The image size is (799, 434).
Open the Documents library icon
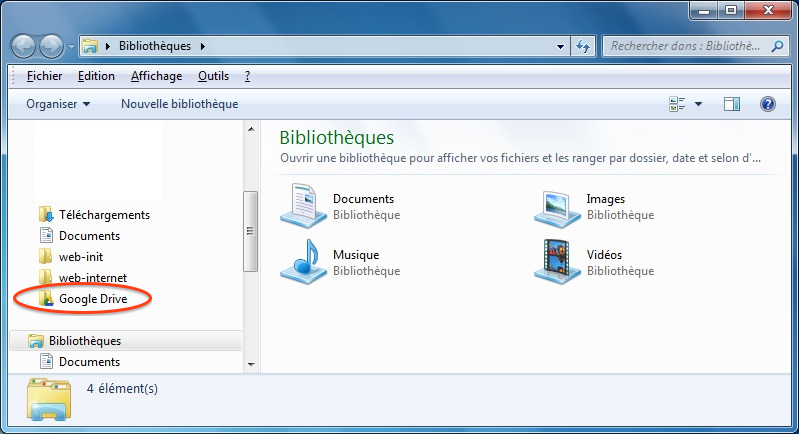point(302,206)
